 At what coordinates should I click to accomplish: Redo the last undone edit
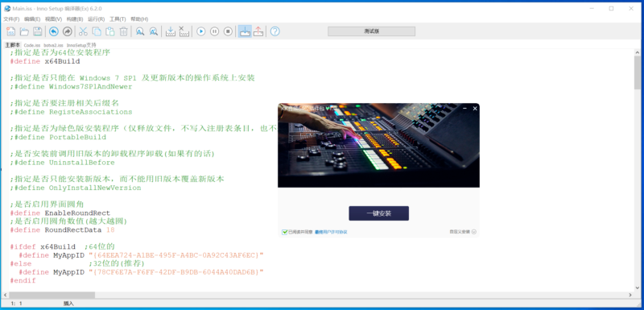(x=68, y=31)
